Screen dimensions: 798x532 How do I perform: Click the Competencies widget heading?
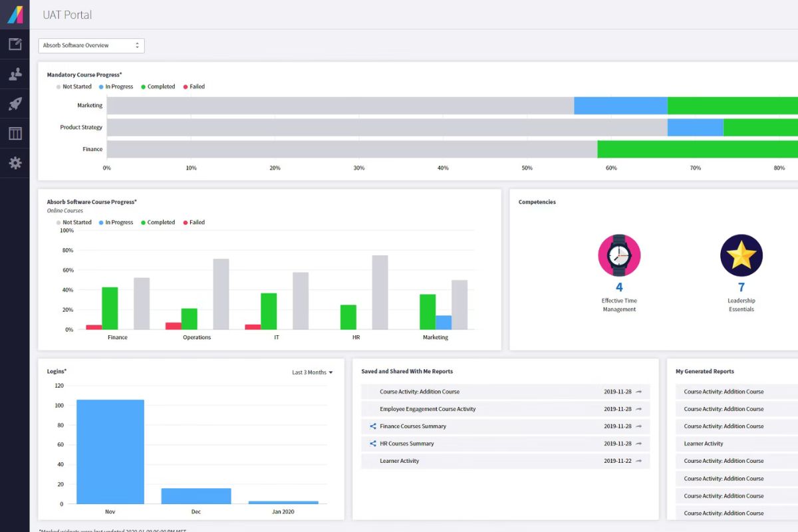(x=537, y=202)
